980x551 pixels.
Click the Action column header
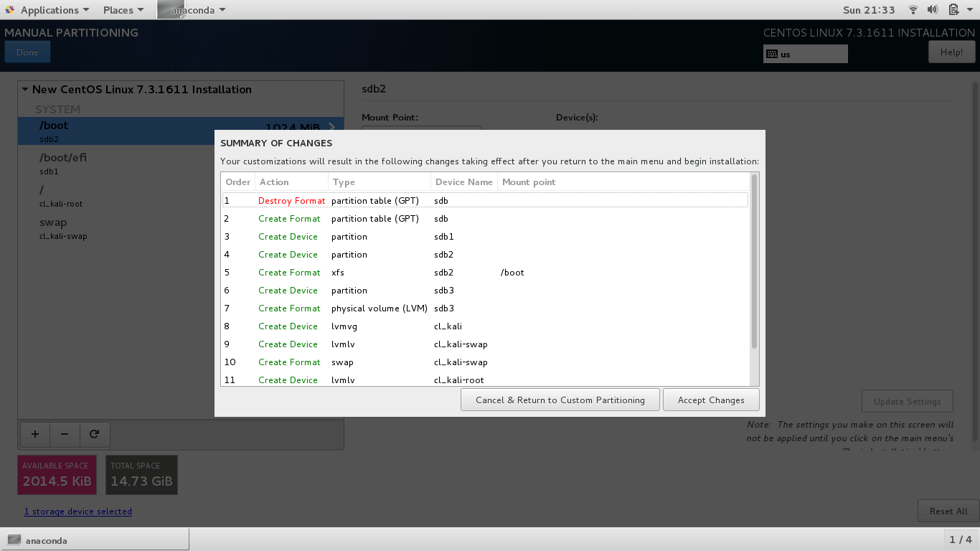coord(291,182)
